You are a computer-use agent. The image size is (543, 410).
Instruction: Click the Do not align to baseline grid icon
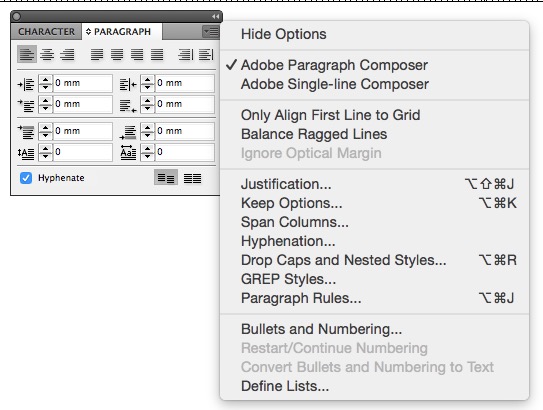[x=166, y=178]
